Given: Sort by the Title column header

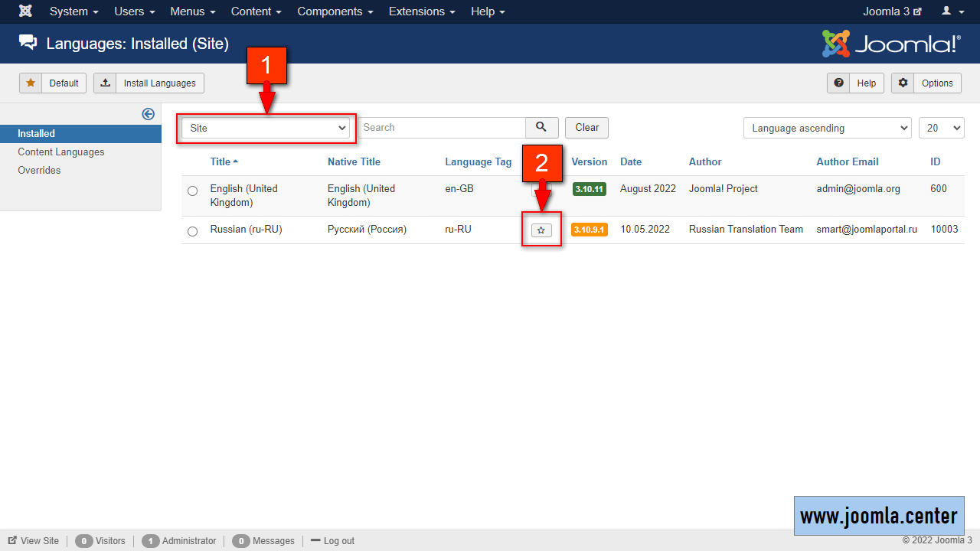Looking at the screenshot, I should click(x=220, y=161).
